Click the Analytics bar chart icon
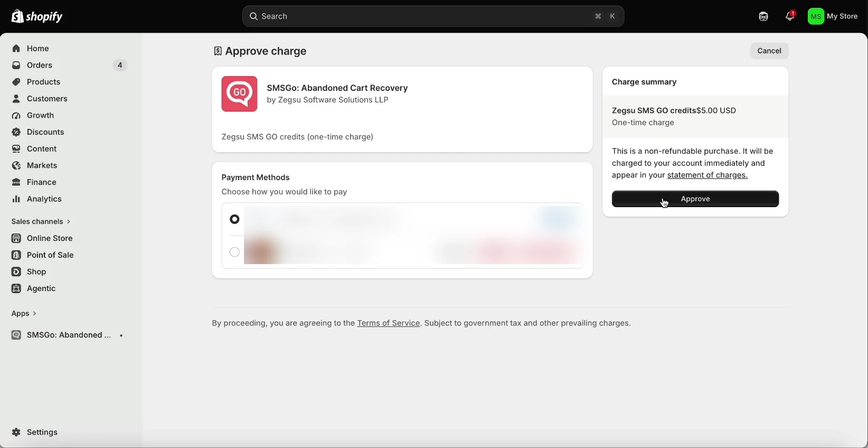The width and height of the screenshot is (868, 448). click(16, 199)
